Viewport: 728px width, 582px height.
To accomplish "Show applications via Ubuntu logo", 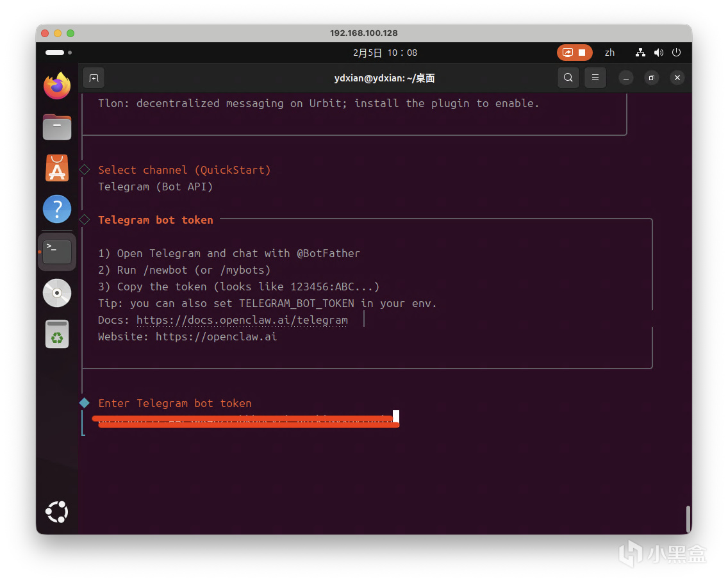I will coord(57,512).
